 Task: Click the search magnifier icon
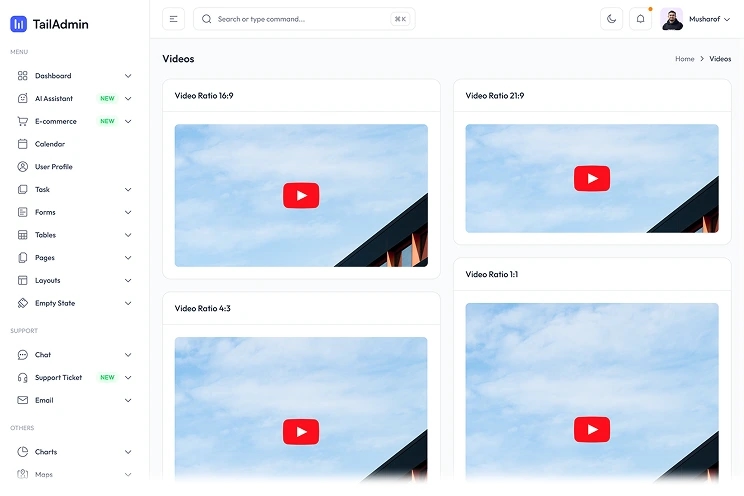[x=206, y=19]
